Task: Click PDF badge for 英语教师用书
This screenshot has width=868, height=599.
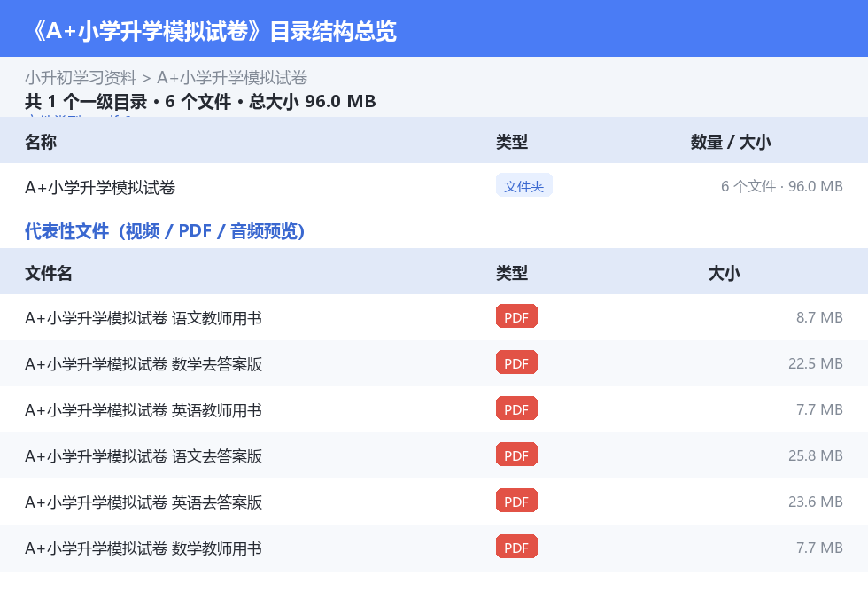Action: (x=516, y=408)
